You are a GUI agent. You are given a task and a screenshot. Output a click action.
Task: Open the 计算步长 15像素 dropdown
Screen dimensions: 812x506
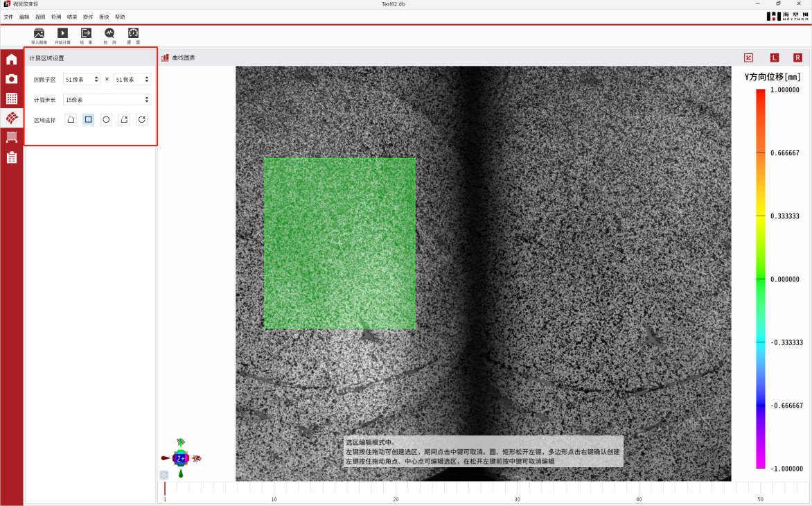click(x=107, y=100)
